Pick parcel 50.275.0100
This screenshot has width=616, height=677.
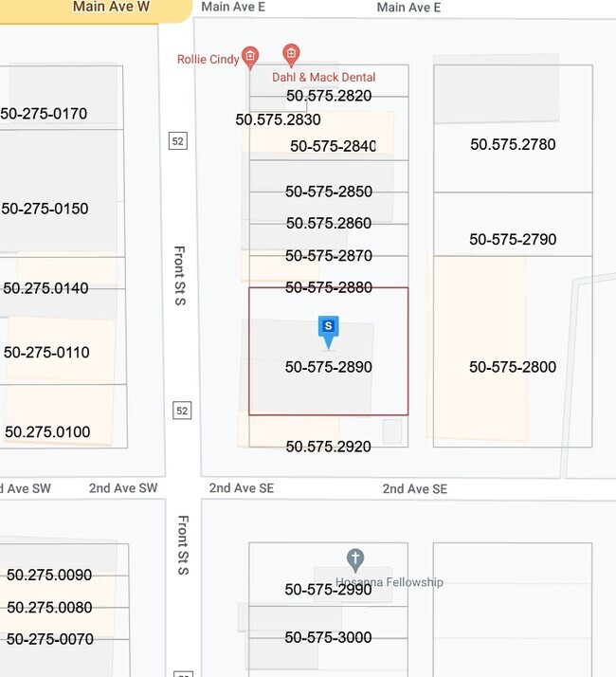coord(47,432)
